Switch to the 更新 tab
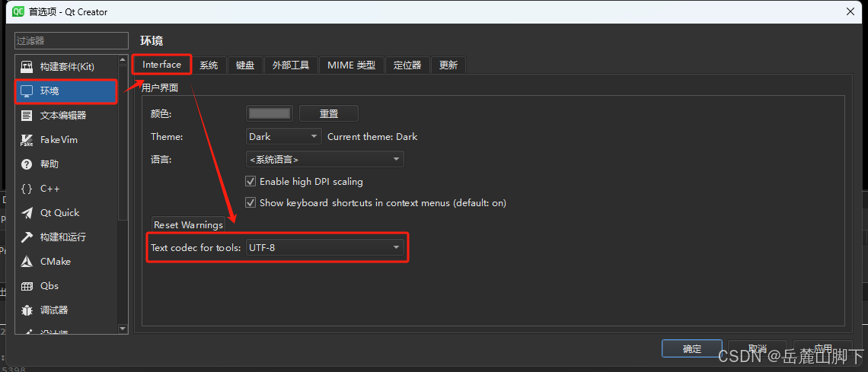Screen dimensions: 868x372 [x=448, y=65]
